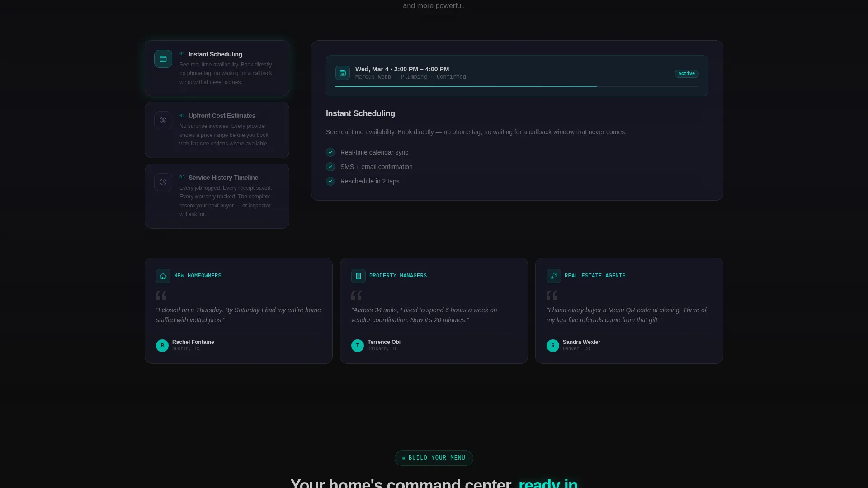Click 'Austin, TX' location text

coord(186,349)
